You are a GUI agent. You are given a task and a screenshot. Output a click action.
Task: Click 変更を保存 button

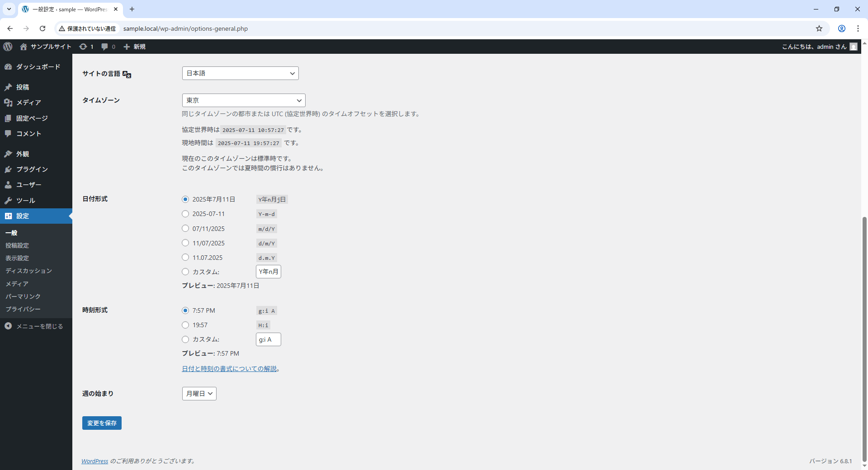pyautogui.click(x=102, y=423)
